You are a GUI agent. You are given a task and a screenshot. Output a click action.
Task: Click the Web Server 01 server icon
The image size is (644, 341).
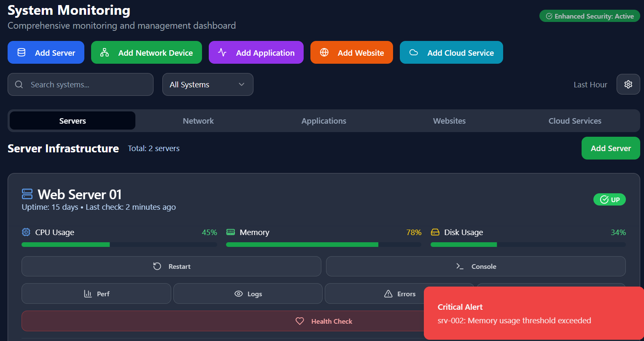click(x=27, y=194)
